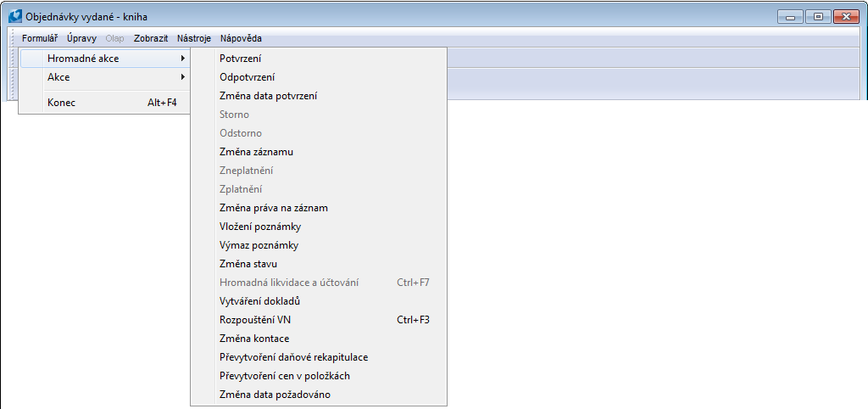Maximize the Objednávky vydané window
Viewport: 868px width, 409px height.
point(819,16)
